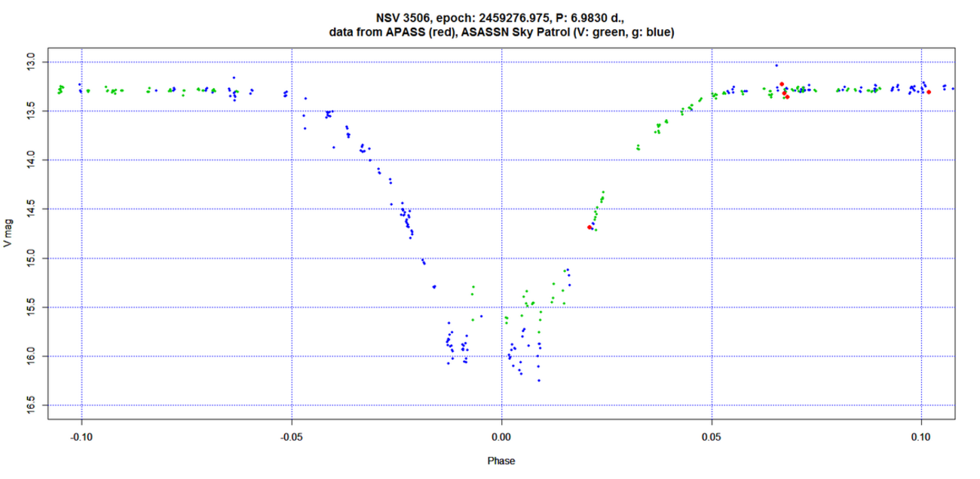This screenshot has width=980, height=479.
Task: Click the red APASS point at phase 0.10
Action: [929, 92]
